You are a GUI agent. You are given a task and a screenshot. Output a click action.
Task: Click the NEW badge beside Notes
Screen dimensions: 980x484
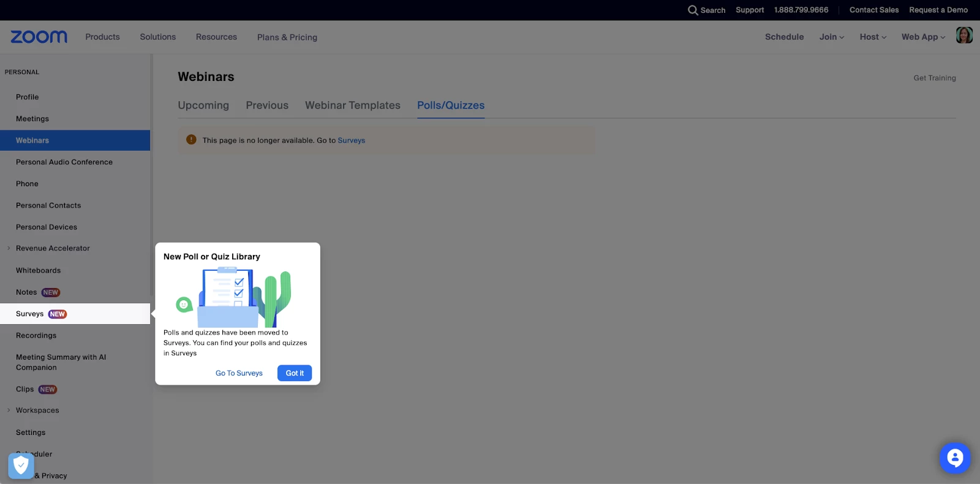click(51, 292)
